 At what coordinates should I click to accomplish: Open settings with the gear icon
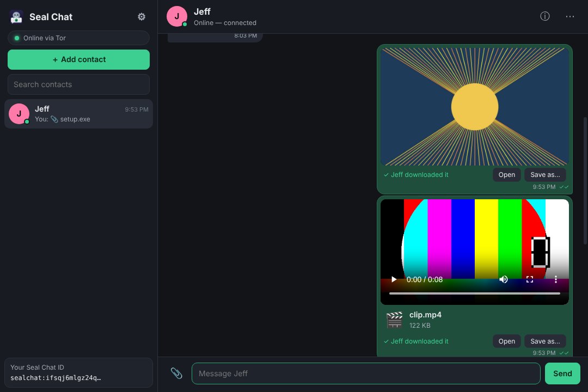[x=142, y=17]
